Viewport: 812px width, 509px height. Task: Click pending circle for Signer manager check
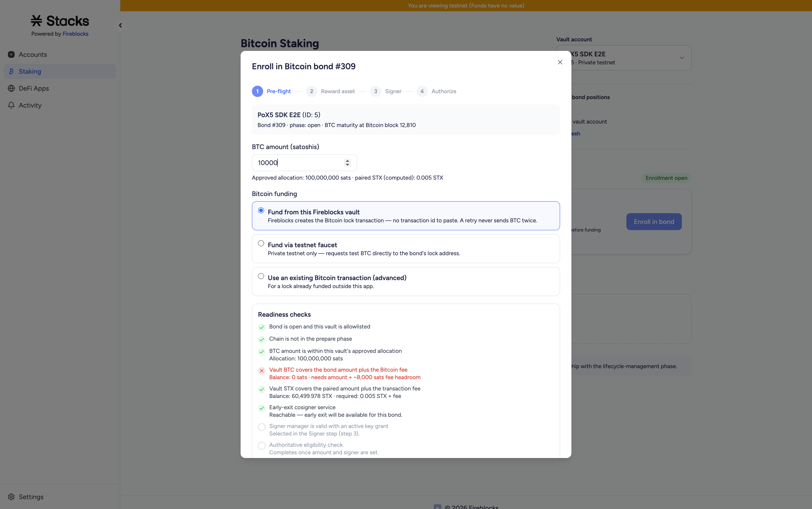pyautogui.click(x=262, y=427)
